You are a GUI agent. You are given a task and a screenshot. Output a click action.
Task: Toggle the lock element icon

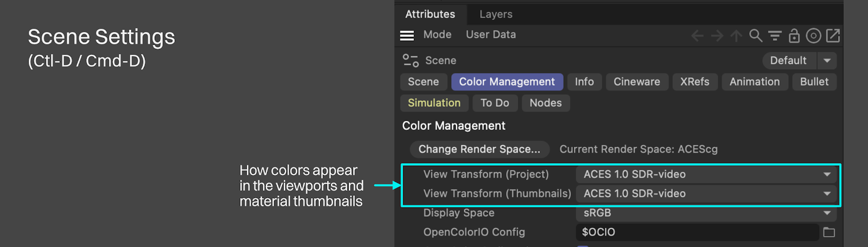coord(794,36)
